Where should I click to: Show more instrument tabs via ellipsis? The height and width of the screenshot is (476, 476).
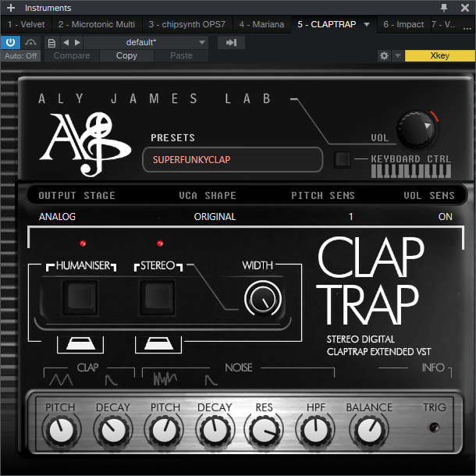pyautogui.click(x=467, y=28)
